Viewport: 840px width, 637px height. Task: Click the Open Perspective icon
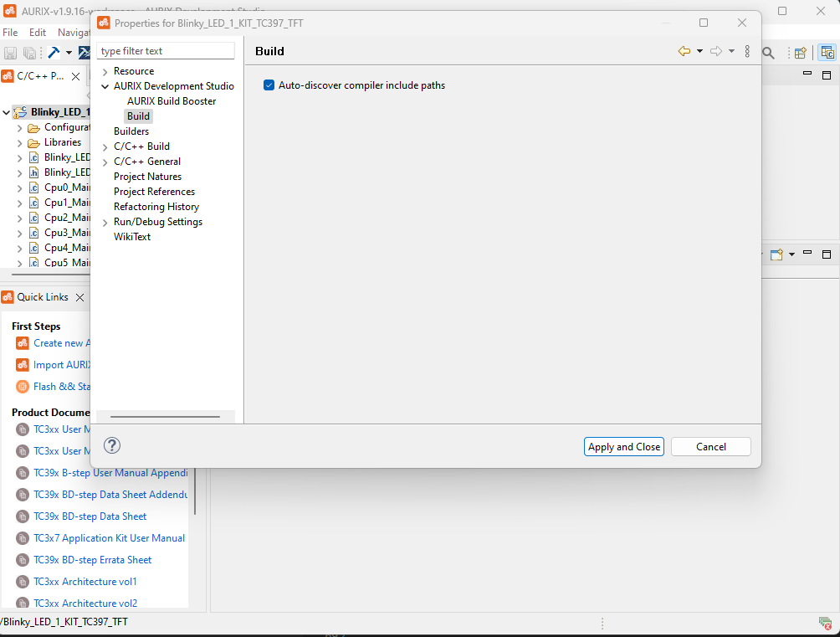point(799,52)
